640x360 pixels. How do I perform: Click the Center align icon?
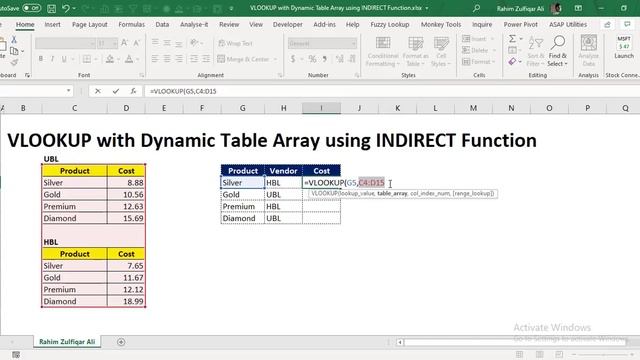[x=167, y=59]
